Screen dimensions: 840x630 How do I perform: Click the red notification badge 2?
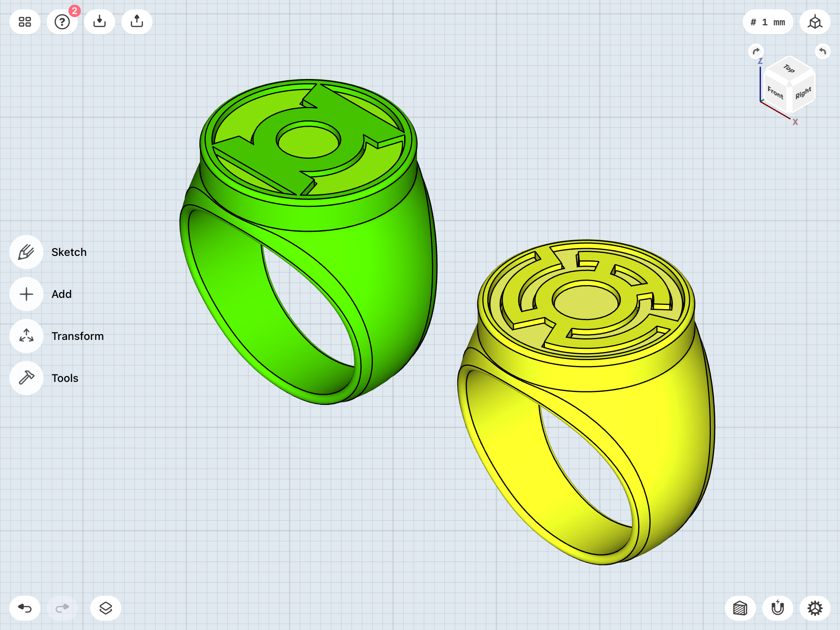(x=75, y=11)
